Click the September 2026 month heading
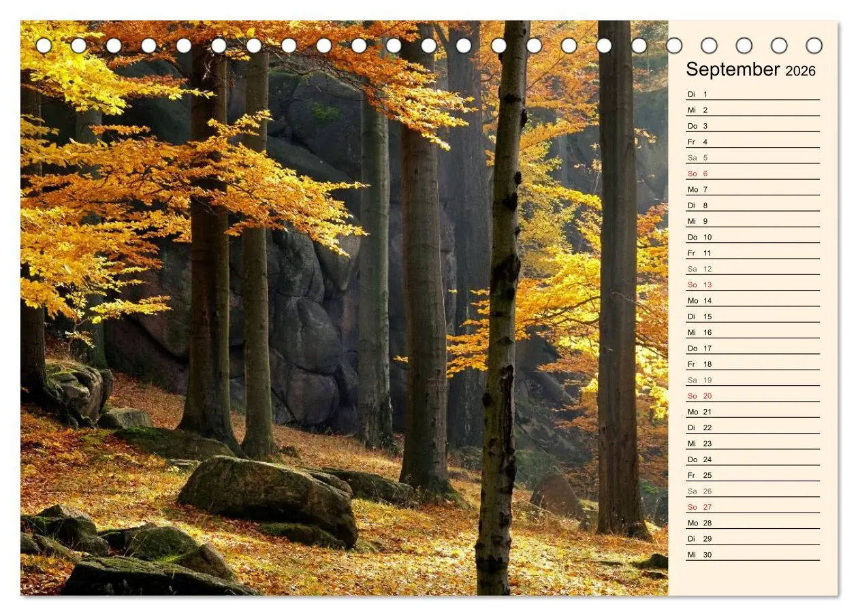Screen dimensions: 858x616 pyautogui.click(x=750, y=69)
